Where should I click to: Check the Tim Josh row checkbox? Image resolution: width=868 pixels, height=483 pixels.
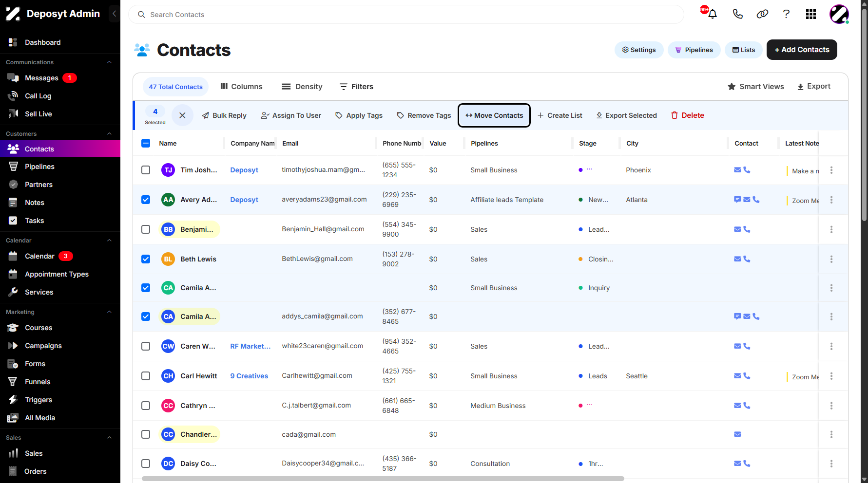tap(146, 170)
